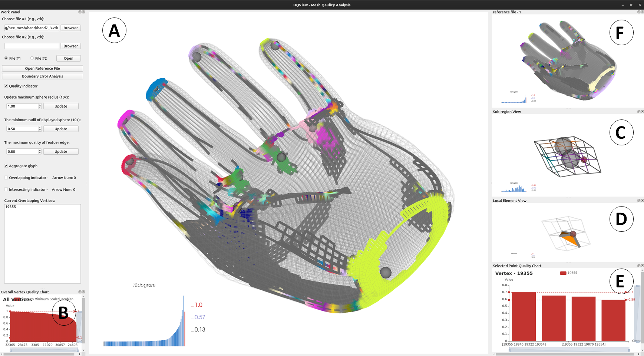Close the Local Element View panel
Screen dimensions: 644x356
click(642, 201)
